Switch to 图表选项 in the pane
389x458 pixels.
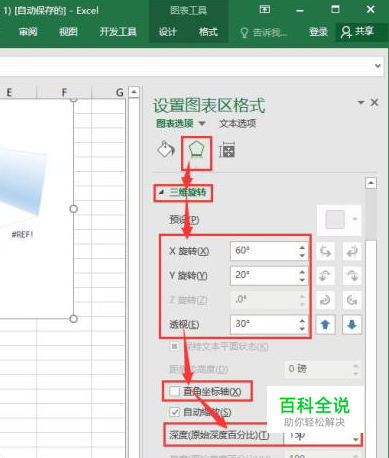[x=175, y=124]
